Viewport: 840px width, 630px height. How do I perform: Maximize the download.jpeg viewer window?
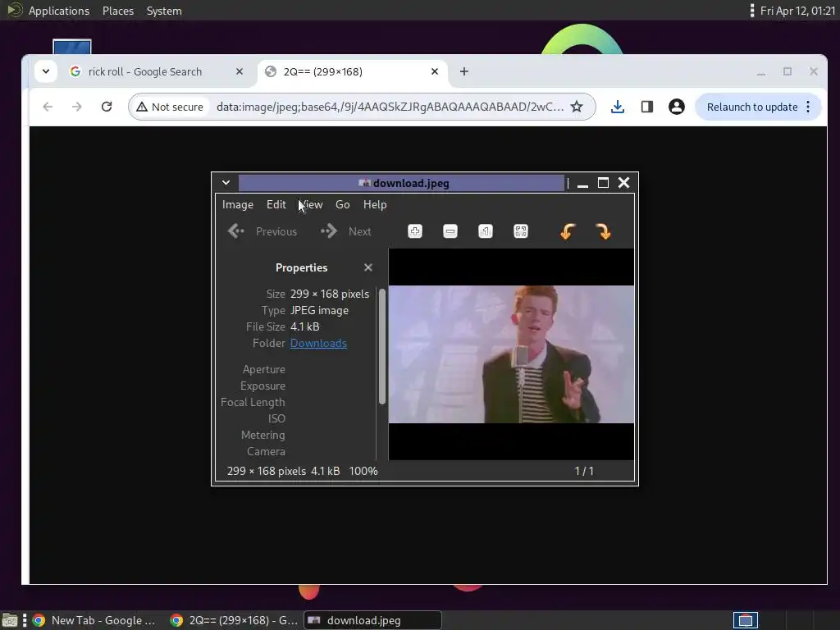click(603, 183)
